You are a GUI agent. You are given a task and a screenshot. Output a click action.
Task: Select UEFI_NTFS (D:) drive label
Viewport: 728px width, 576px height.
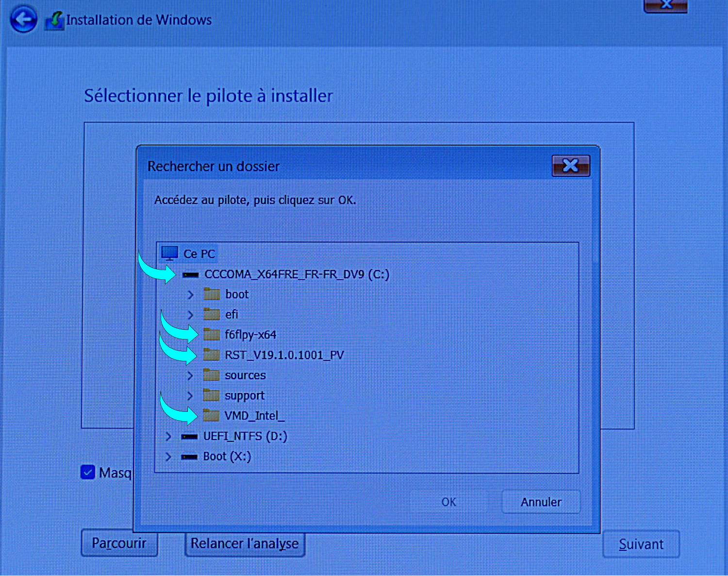pos(245,436)
